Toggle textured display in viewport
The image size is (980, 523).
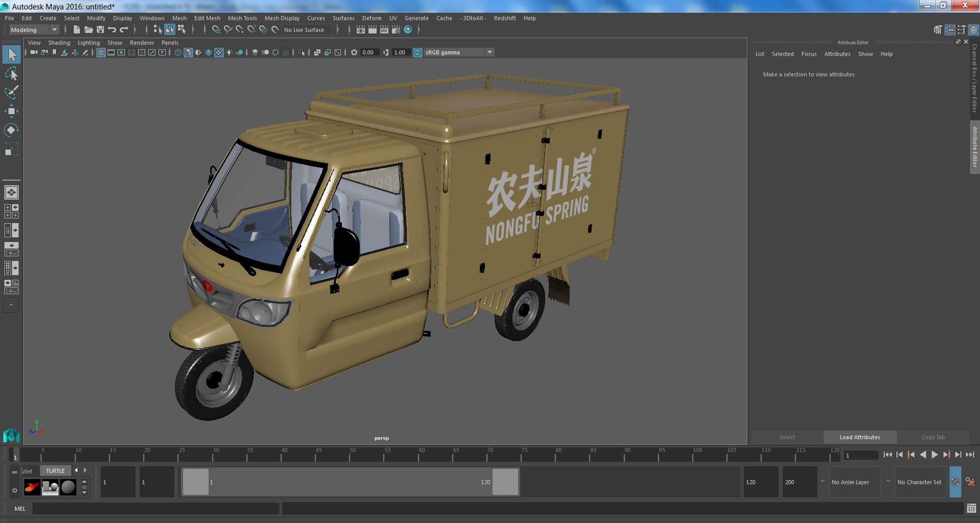click(219, 53)
